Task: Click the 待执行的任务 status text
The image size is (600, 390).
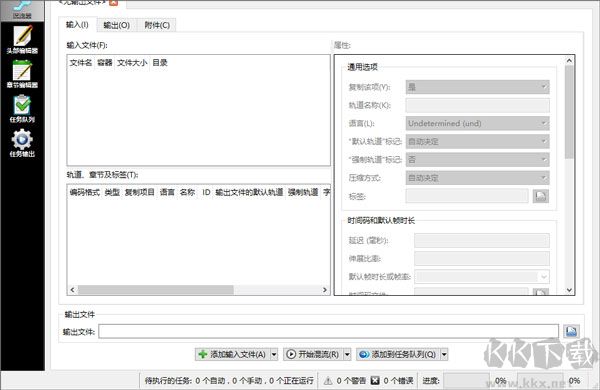Action: (229, 381)
